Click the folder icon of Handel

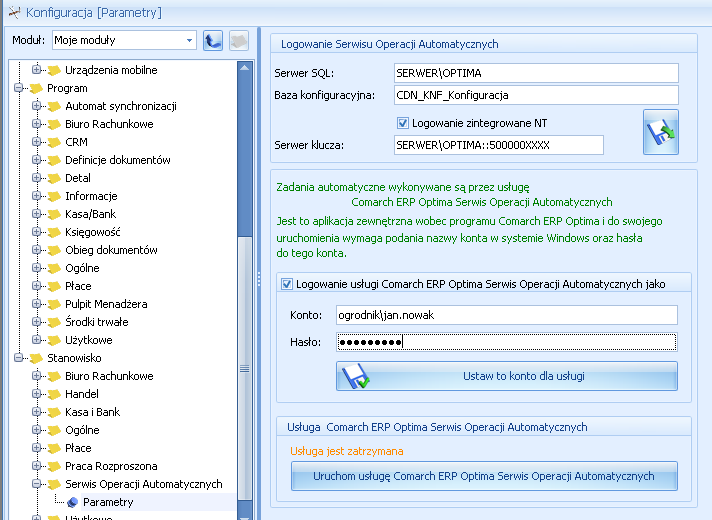click(x=54, y=394)
